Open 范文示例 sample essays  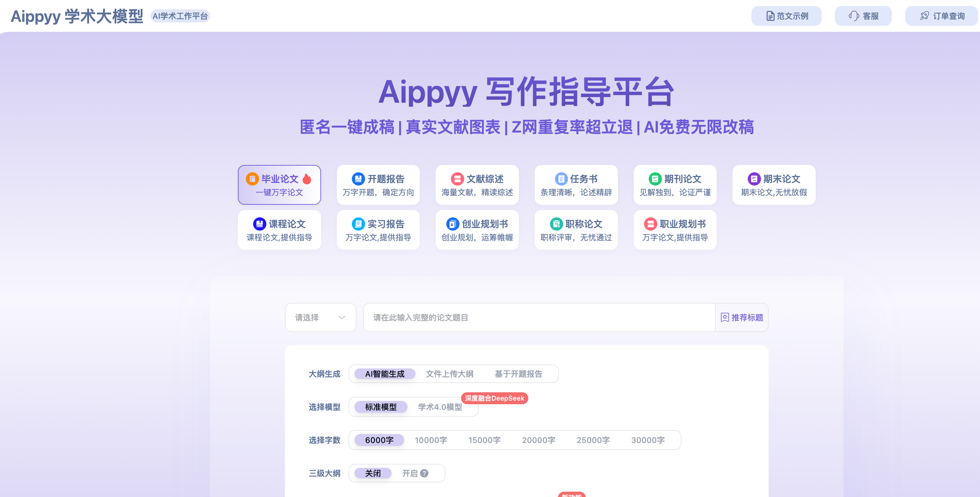point(786,16)
